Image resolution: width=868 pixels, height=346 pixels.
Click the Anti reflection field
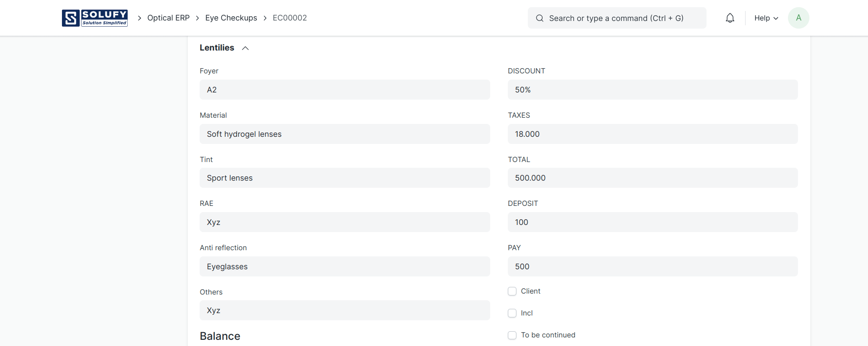click(344, 266)
